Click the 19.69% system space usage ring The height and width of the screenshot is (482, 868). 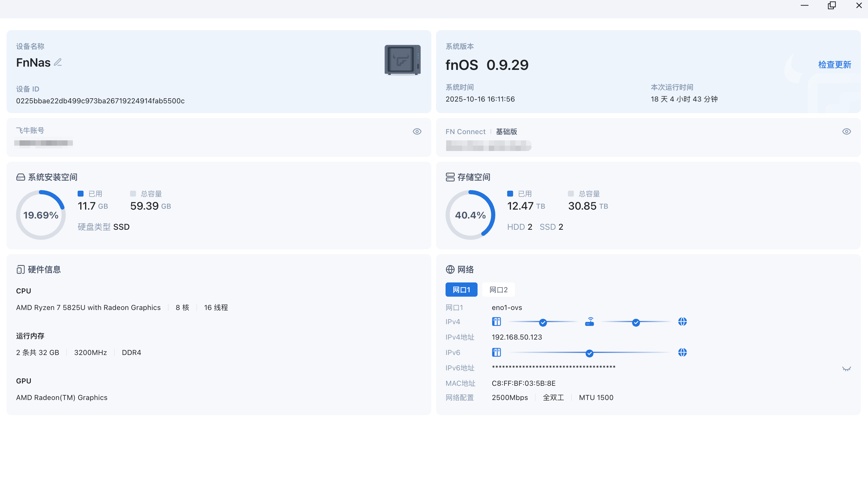(x=41, y=215)
